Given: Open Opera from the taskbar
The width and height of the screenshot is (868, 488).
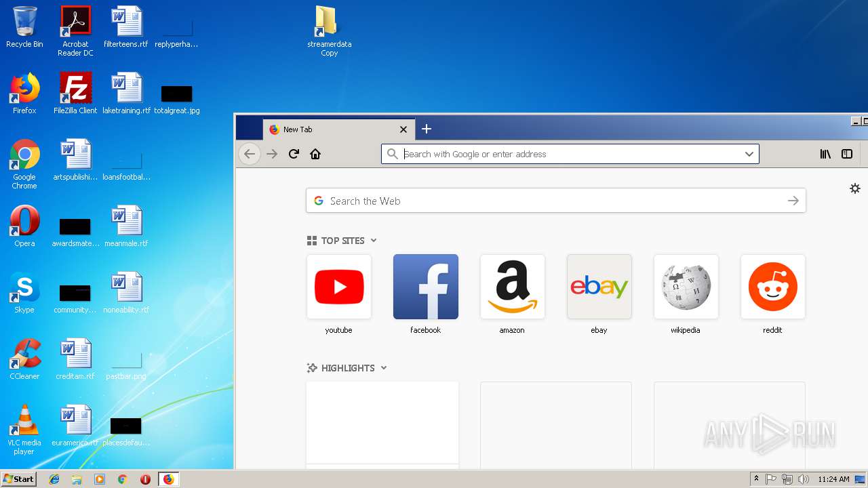Looking at the screenshot, I should pos(145,479).
